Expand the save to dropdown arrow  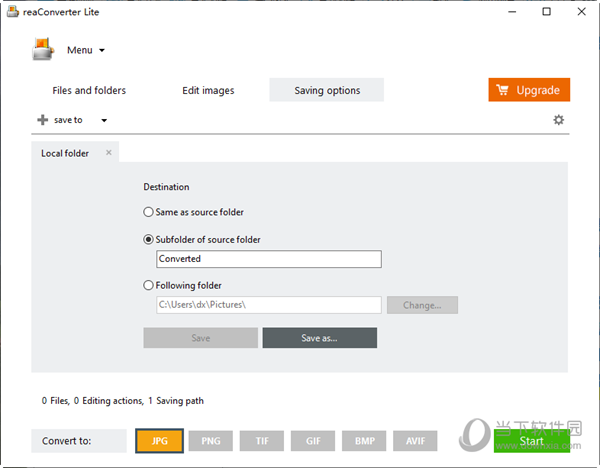[104, 120]
